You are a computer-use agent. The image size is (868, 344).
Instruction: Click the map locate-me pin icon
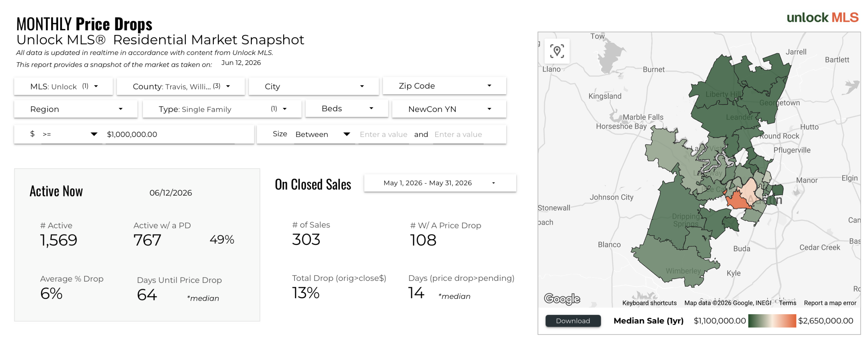pyautogui.click(x=557, y=51)
